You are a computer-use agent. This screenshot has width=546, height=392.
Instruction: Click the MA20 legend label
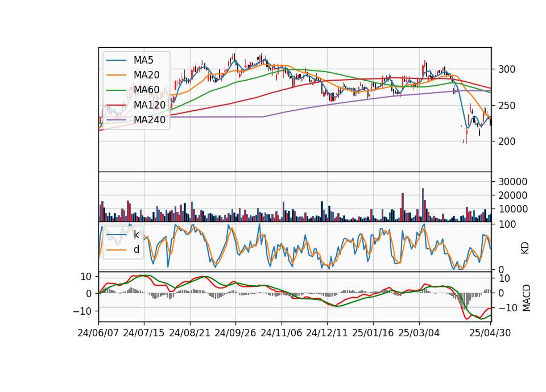click(146, 75)
